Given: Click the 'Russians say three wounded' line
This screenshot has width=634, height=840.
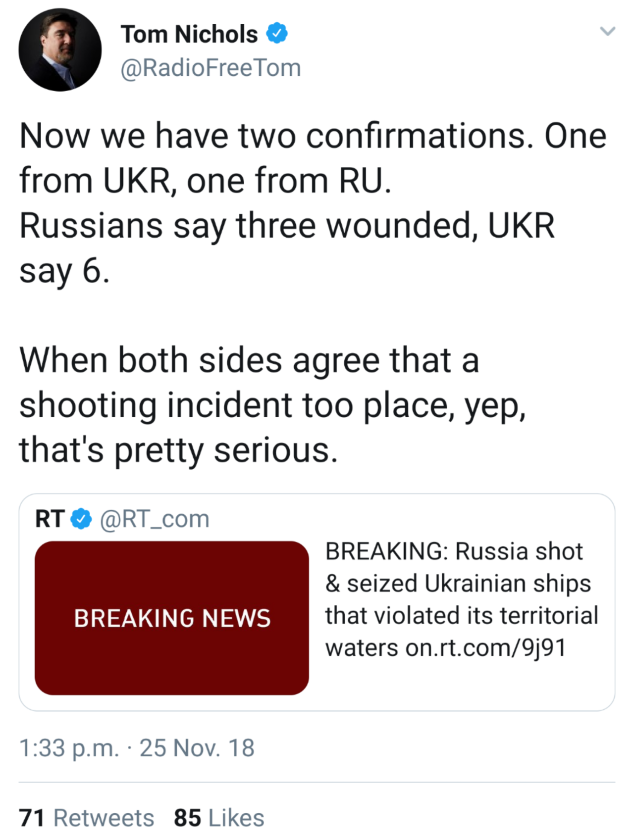Looking at the screenshot, I should tap(287, 226).
